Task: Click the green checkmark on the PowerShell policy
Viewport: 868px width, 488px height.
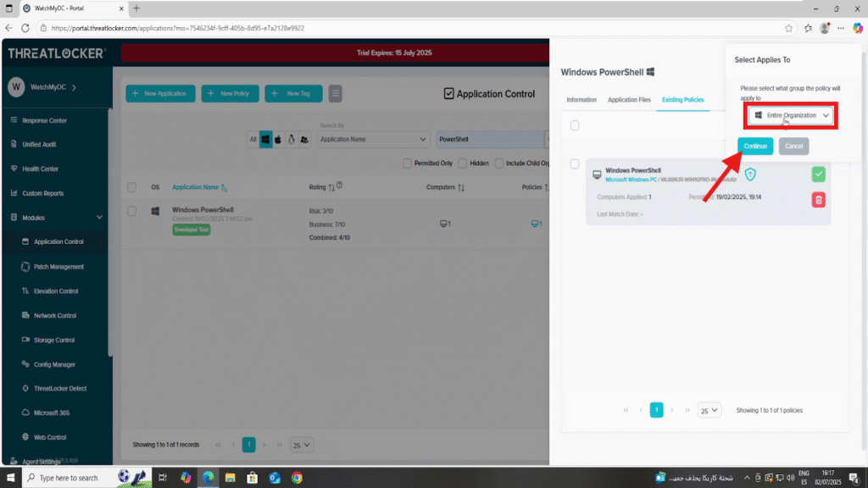Action: 818,175
